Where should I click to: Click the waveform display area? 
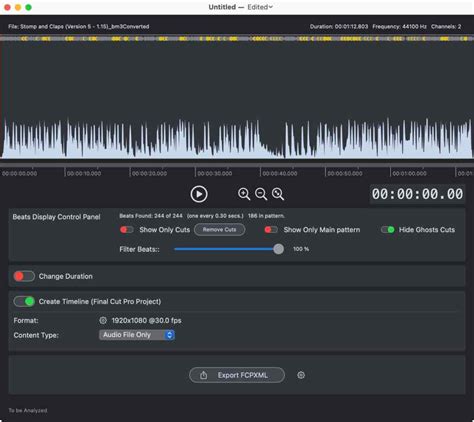coord(237,100)
